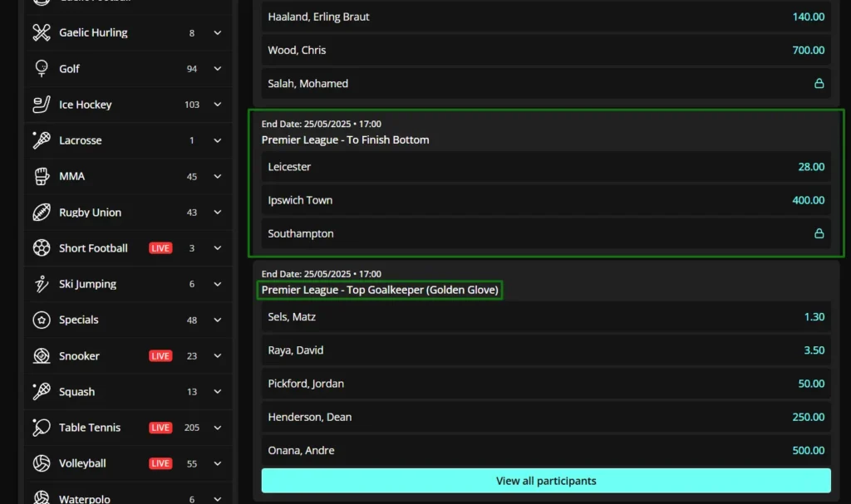Open the Ice Hockey sport label
Screen dimensions: 851x504
click(86, 104)
